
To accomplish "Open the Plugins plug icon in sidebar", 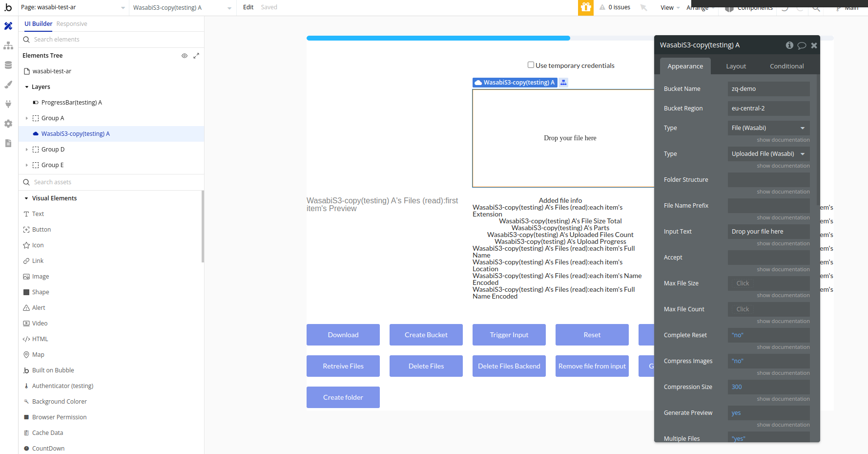I will (x=8, y=104).
